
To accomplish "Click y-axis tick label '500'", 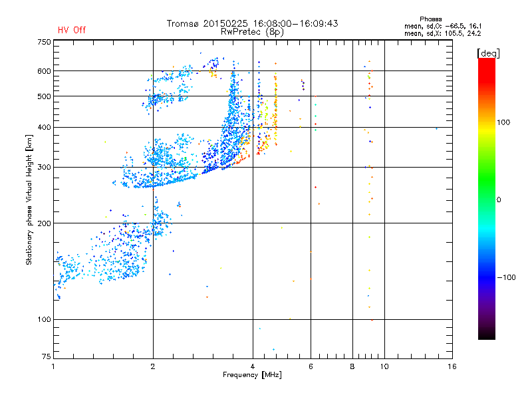I will pos(44,96).
